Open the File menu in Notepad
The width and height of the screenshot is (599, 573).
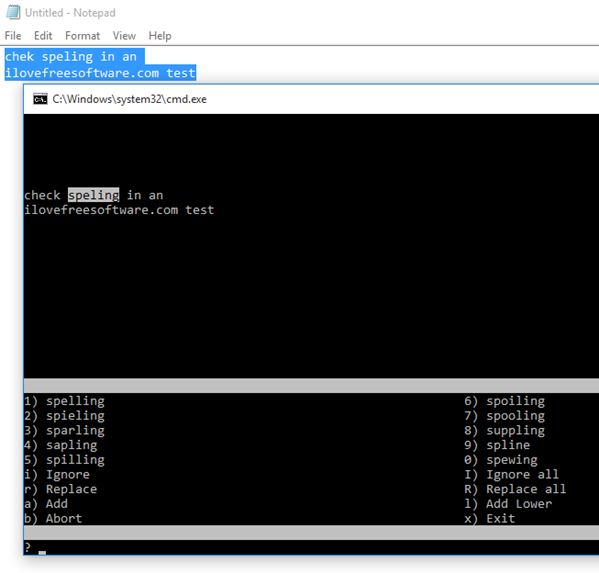[x=13, y=36]
